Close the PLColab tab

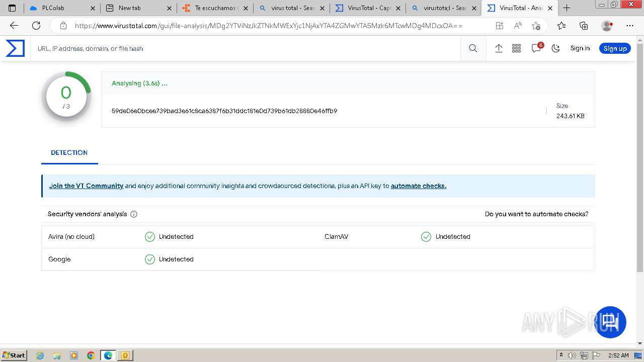93,8
